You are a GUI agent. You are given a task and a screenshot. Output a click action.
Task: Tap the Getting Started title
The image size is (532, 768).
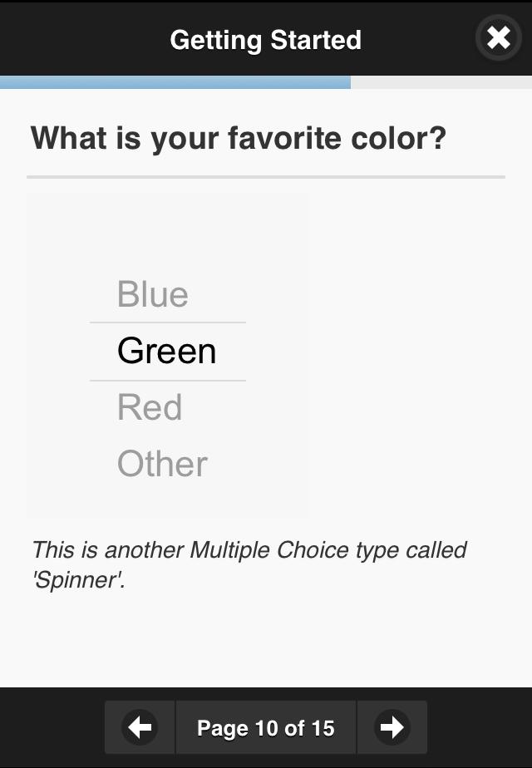[x=266, y=40]
